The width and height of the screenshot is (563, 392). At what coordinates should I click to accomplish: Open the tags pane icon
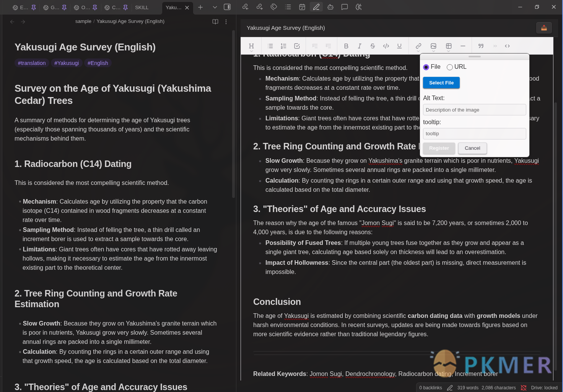coord(274,7)
